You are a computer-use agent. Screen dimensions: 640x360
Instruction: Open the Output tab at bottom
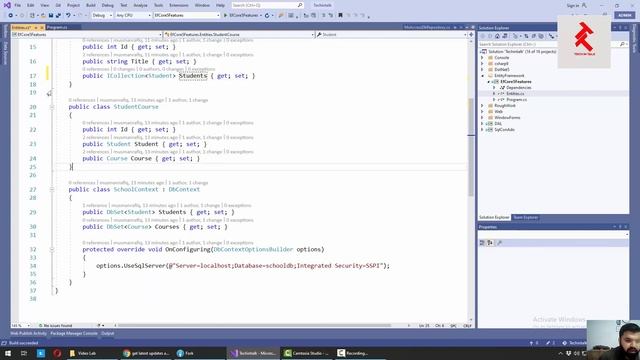108,333
